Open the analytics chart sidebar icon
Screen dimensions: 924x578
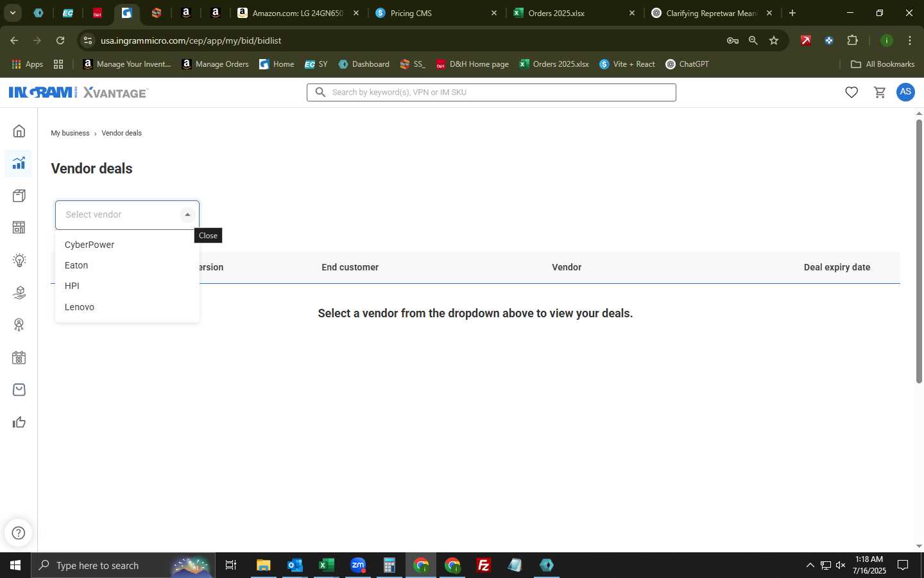click(x=19, y=163)
